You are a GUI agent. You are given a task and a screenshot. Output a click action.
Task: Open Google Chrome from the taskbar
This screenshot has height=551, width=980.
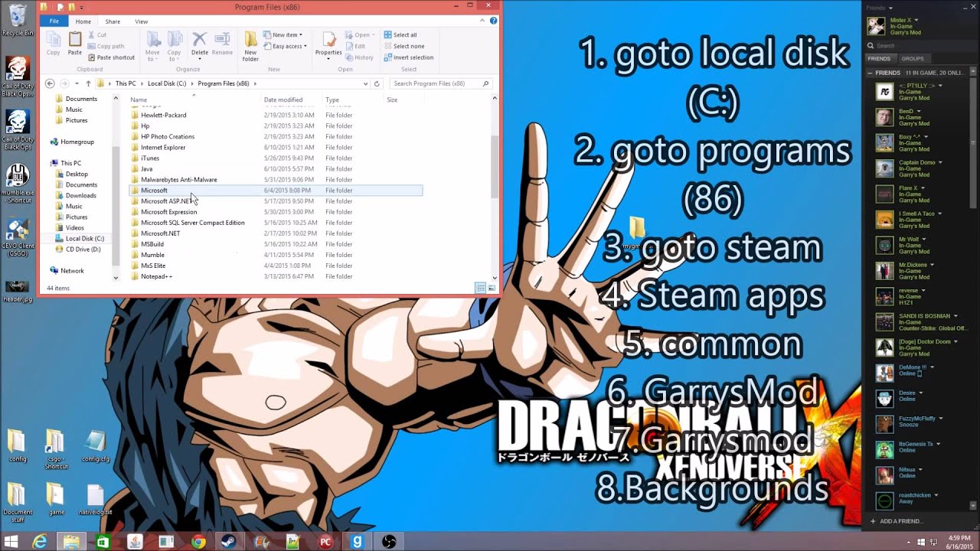pyautogui.click(x=199, y=542)
